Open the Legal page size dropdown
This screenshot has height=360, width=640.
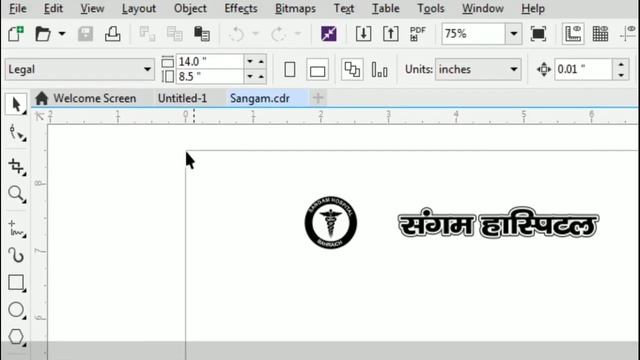(80, 69)
